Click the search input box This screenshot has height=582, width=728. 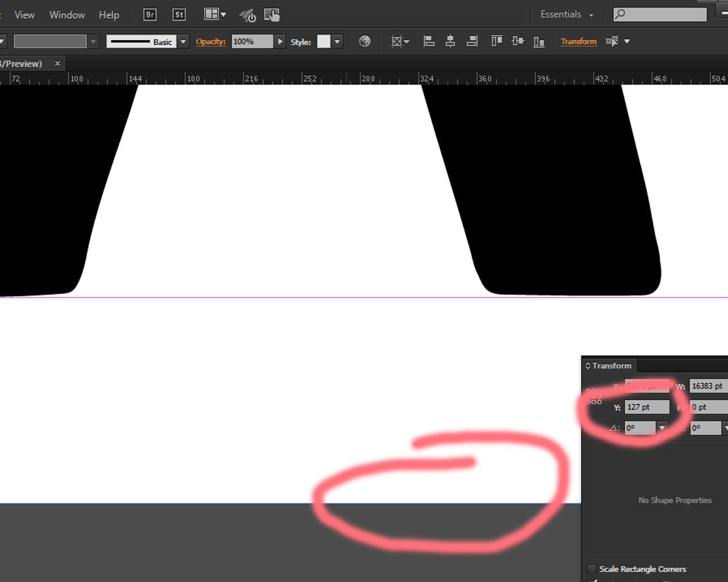tap(660, 14)
